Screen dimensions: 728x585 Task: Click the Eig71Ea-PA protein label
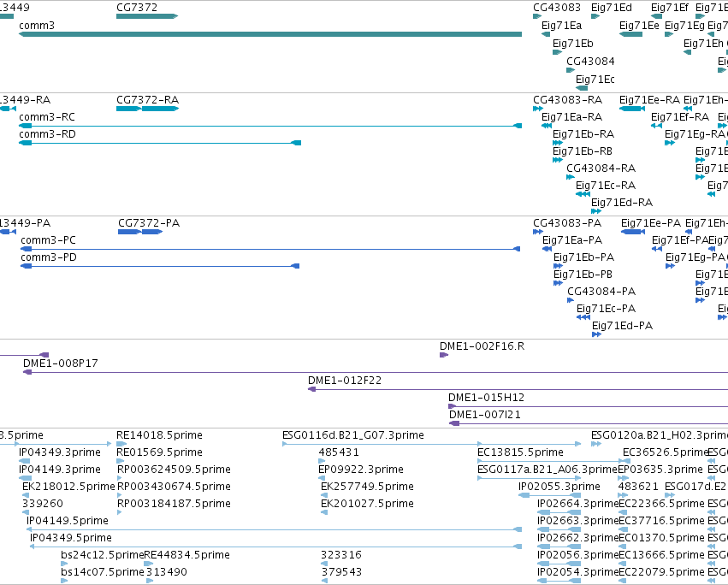point(572,240)
